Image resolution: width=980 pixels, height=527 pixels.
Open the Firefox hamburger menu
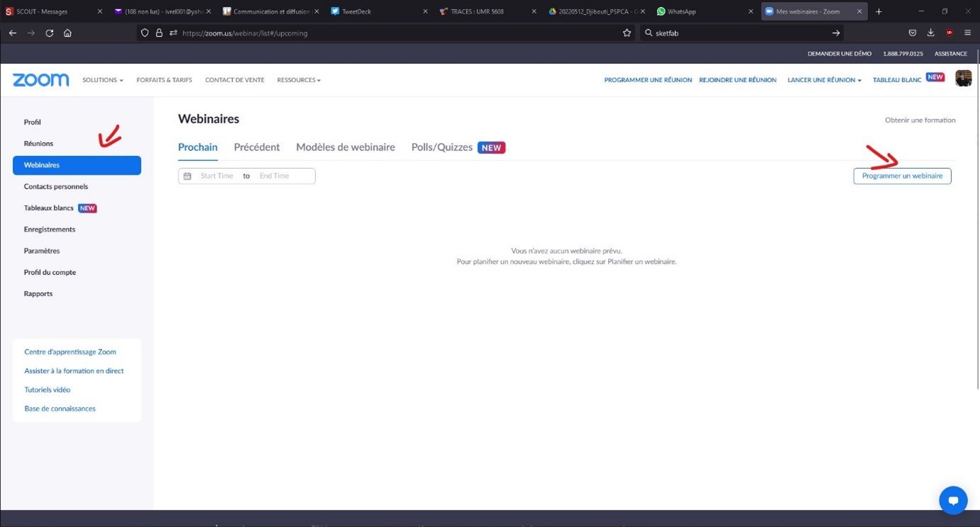967,33
